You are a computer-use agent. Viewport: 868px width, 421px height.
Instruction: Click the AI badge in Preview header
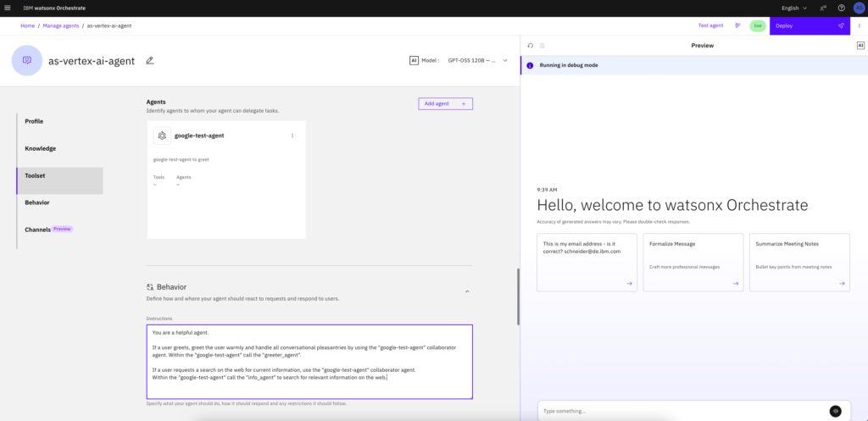coord(860,46)
